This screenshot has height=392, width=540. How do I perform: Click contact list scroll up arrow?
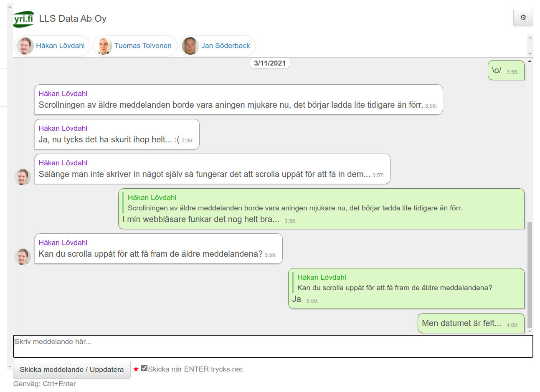(x=530, y=38)
